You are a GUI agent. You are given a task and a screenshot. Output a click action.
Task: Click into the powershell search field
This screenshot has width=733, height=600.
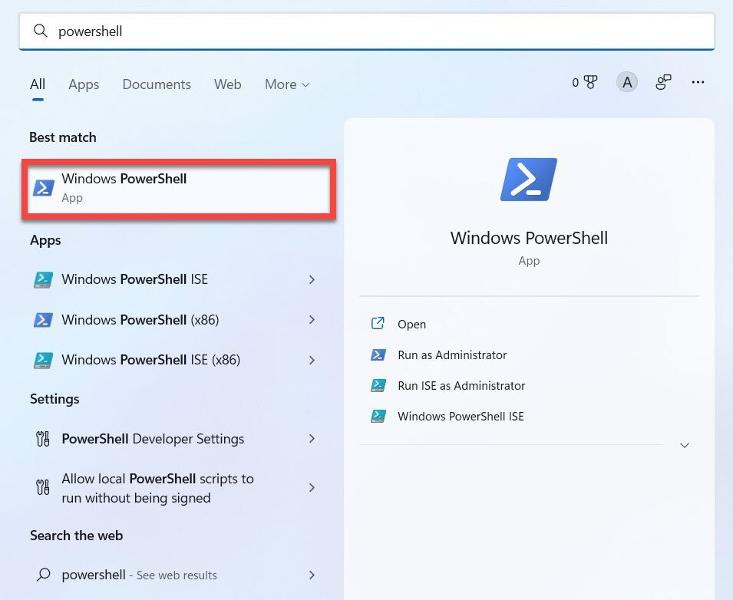point(367,31)
